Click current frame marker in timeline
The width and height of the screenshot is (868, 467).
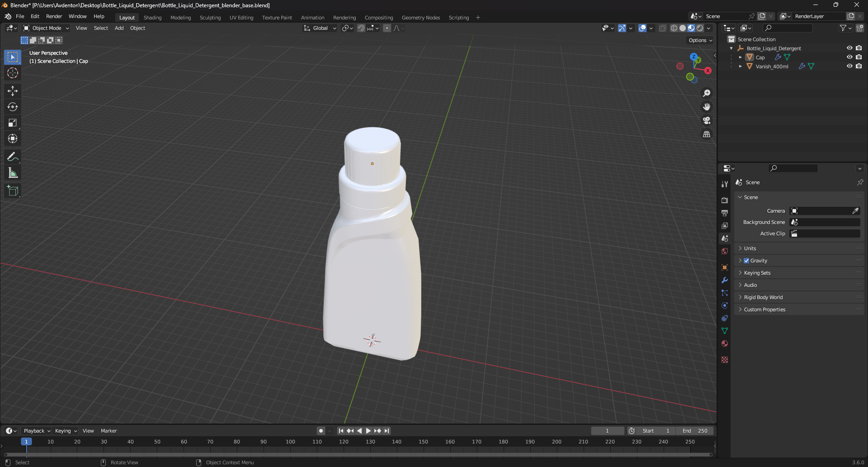tap(26, 442)
